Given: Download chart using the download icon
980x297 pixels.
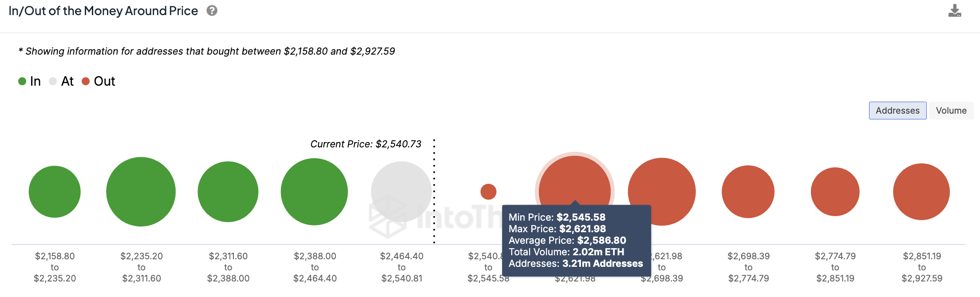Looking at the screenshot, I should [955, 11].
